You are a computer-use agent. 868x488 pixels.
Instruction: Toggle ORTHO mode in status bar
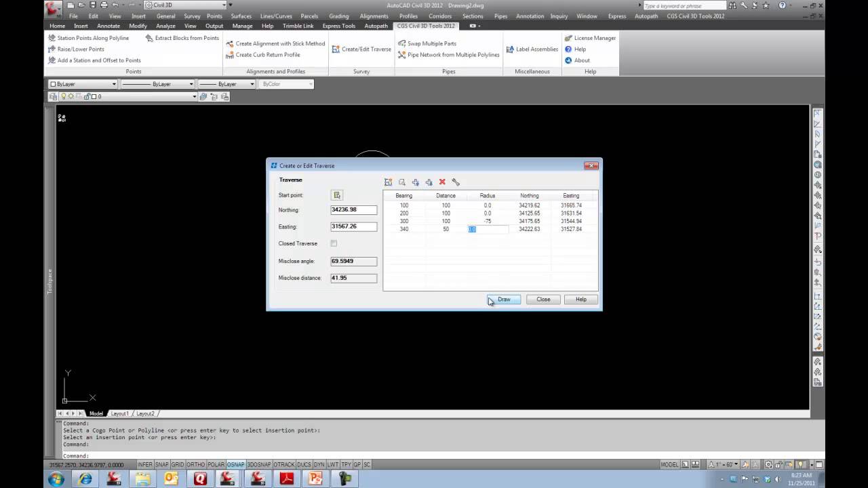pos(195,464)
